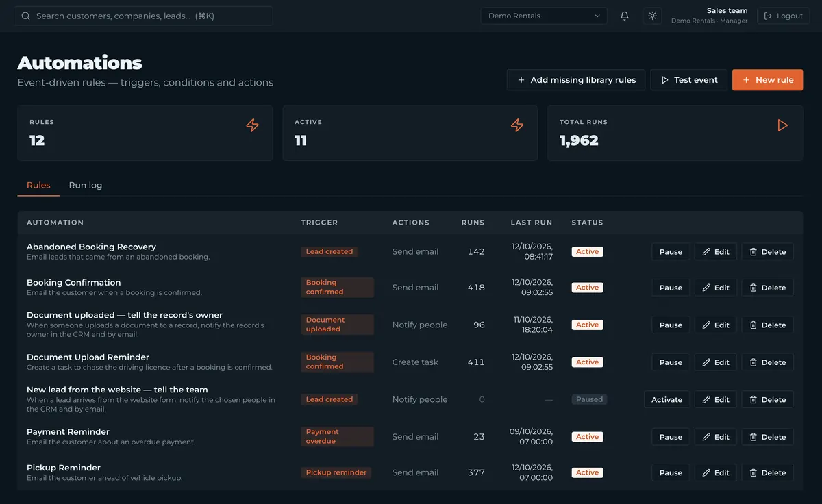Image resolution: width=822 pixels, height=504 pixels.
Task: Pause the Booking Confirmation rule
Action: 671,288
